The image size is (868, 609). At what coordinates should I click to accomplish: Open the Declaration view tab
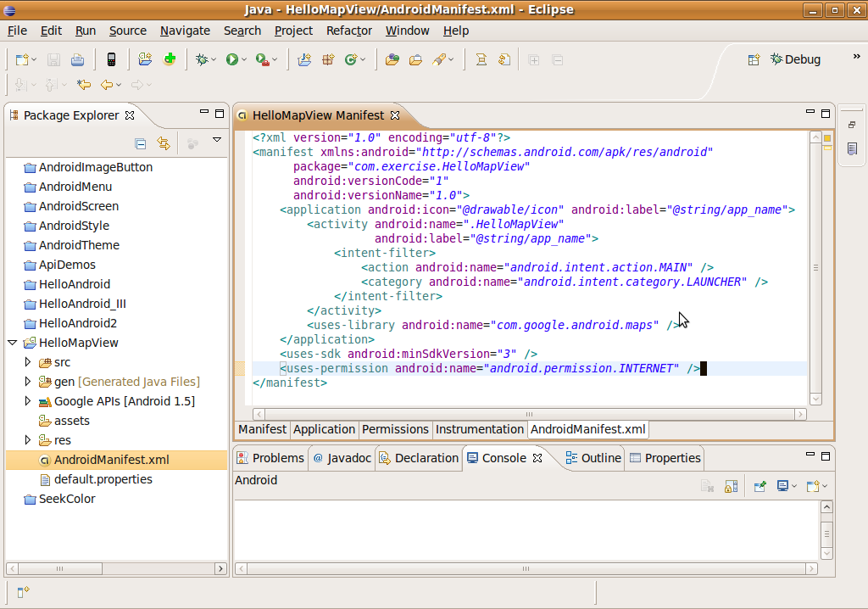(x=419, y=458)
